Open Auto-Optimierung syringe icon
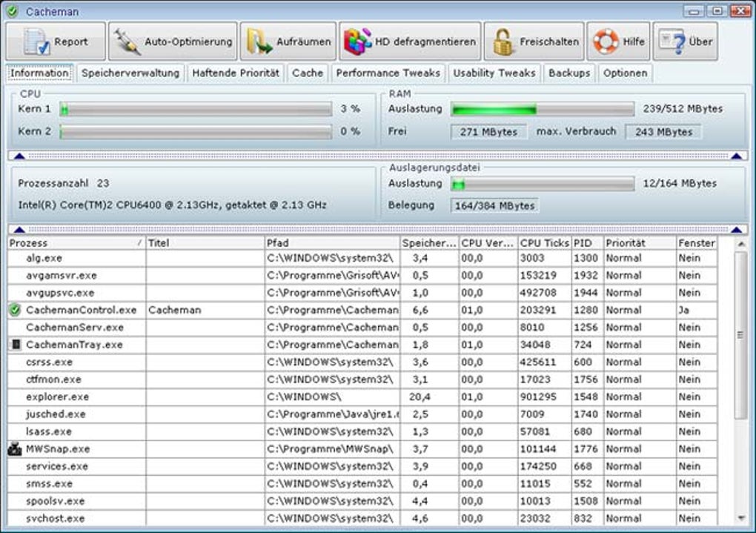This screenshot has width=756, height=533. tap(127, 42)
